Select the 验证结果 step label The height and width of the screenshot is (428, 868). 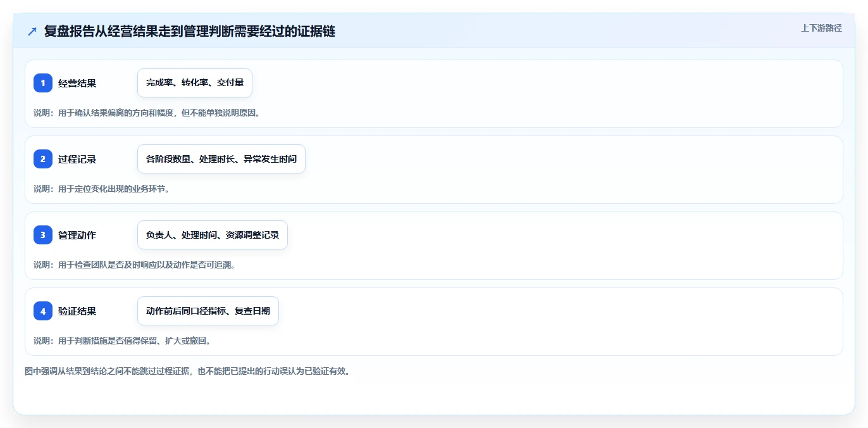tap(77, 311)
